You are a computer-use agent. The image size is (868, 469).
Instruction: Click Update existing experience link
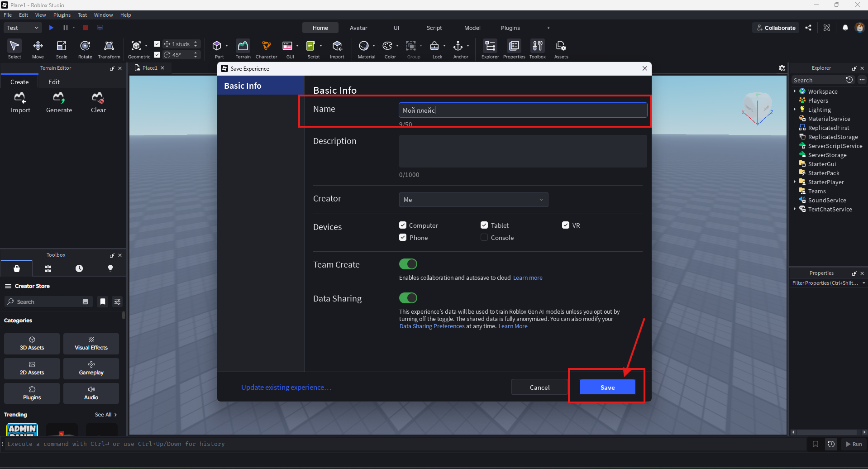click(286, 388)
